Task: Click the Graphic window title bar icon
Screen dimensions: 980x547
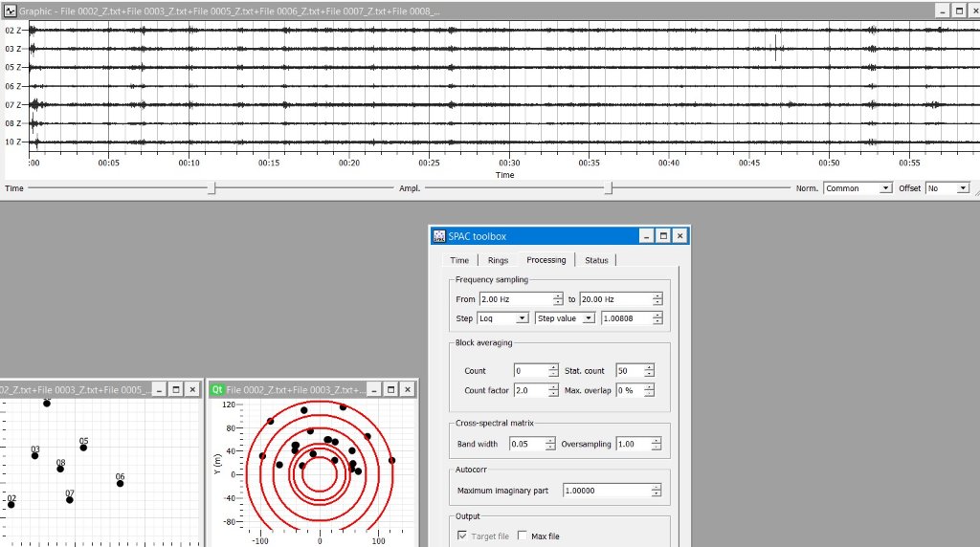Action: tap(10, 11)
